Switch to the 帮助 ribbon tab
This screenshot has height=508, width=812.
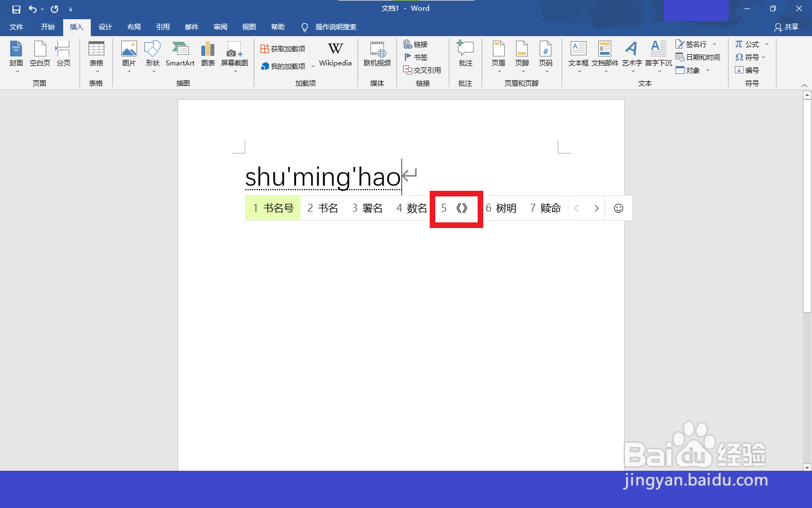tap(278, 27)
